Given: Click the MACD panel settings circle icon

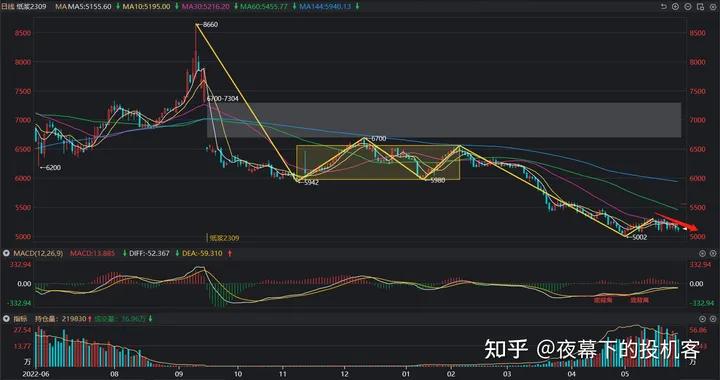Looking at the screenshot, I should click(702, 253).
